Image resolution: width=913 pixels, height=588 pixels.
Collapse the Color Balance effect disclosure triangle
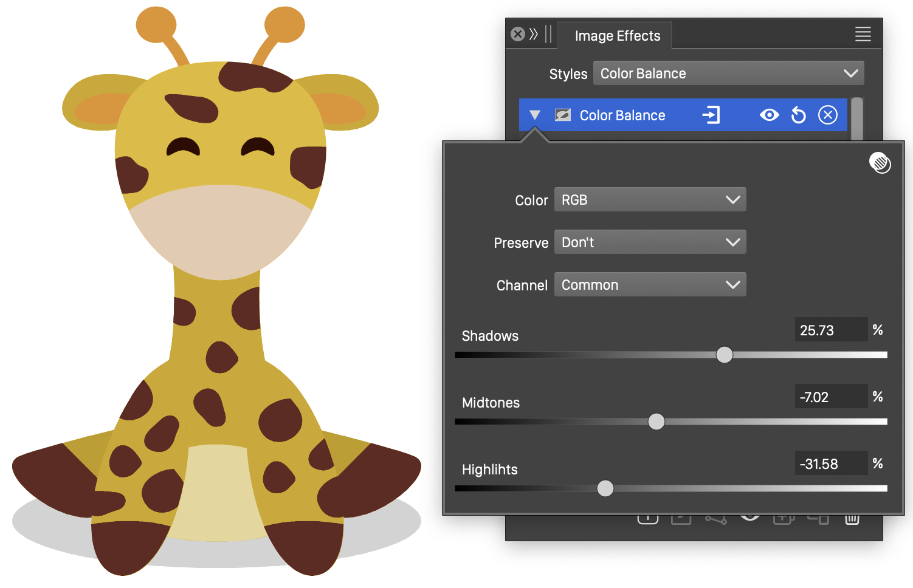tap(535, 115)
